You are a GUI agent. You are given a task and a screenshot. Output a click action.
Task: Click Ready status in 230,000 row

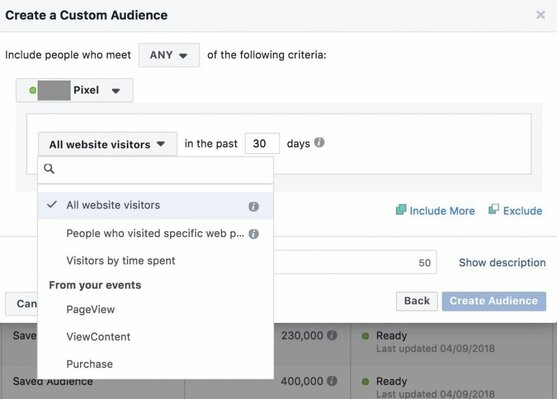(x=391, y=335)
